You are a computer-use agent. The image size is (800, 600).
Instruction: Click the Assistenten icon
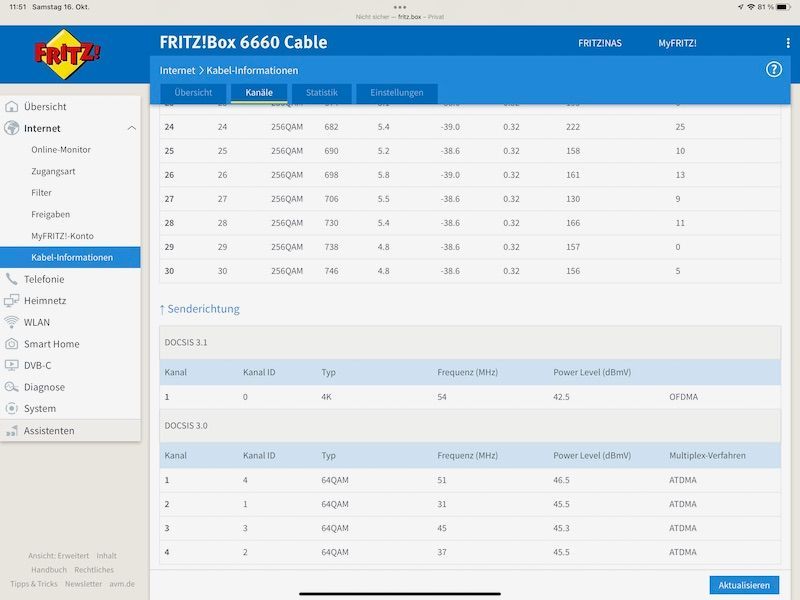coord(11,431)
